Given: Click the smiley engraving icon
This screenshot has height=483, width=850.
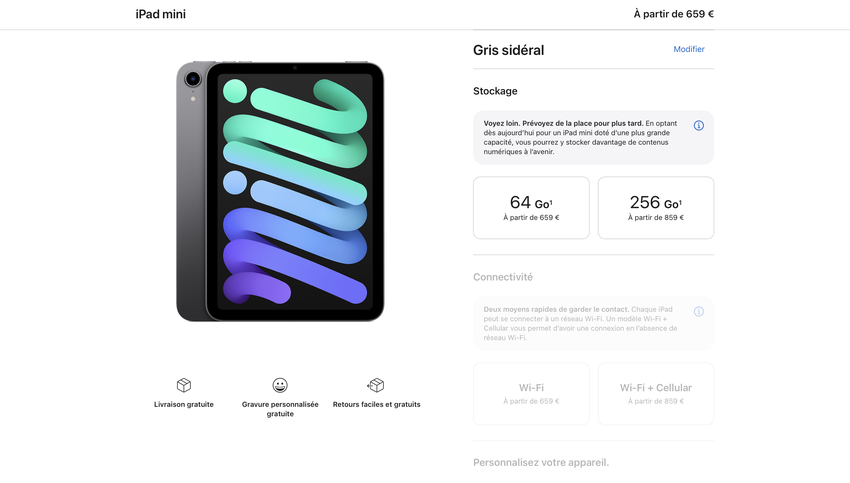Looking at the screenshot, I should point(280,385).
